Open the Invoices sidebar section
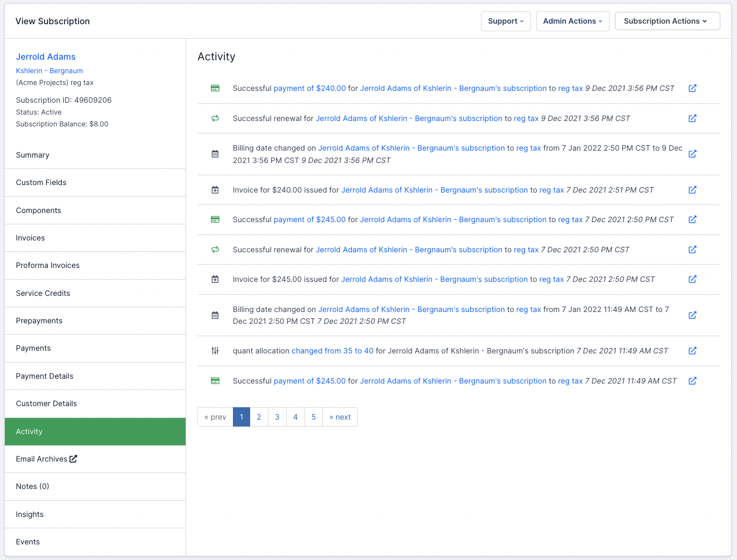The height and width of the screenshot is (560, 737). tap(31, 238)
